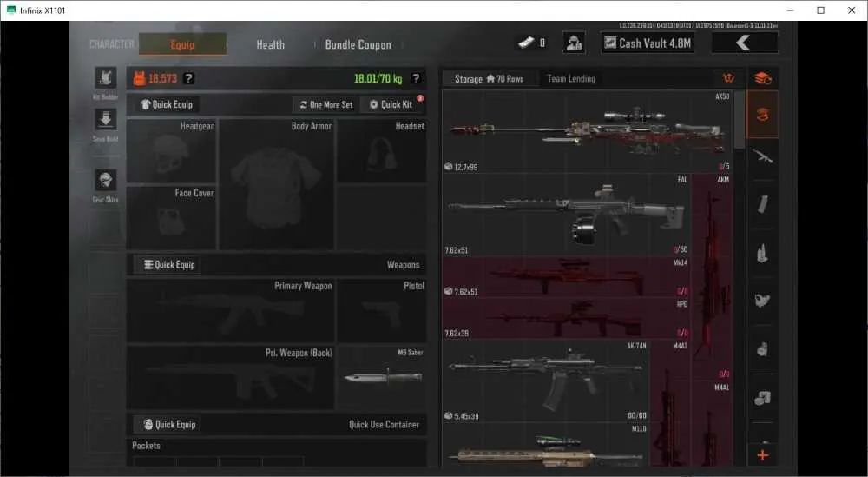Screen dimensions: 868x477
Task: Click the 18.01/70 kg weight text
Action: pos(378,79)
